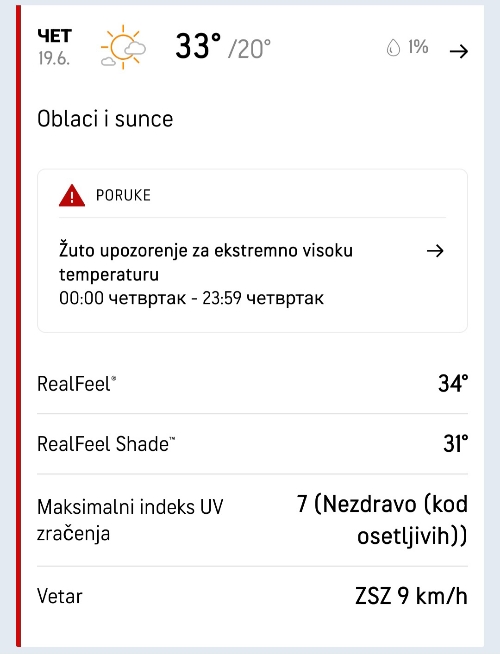This screenshot has width=500, height=654.
Task: Click the /20° low temperature
Action: tap(249, 49)
